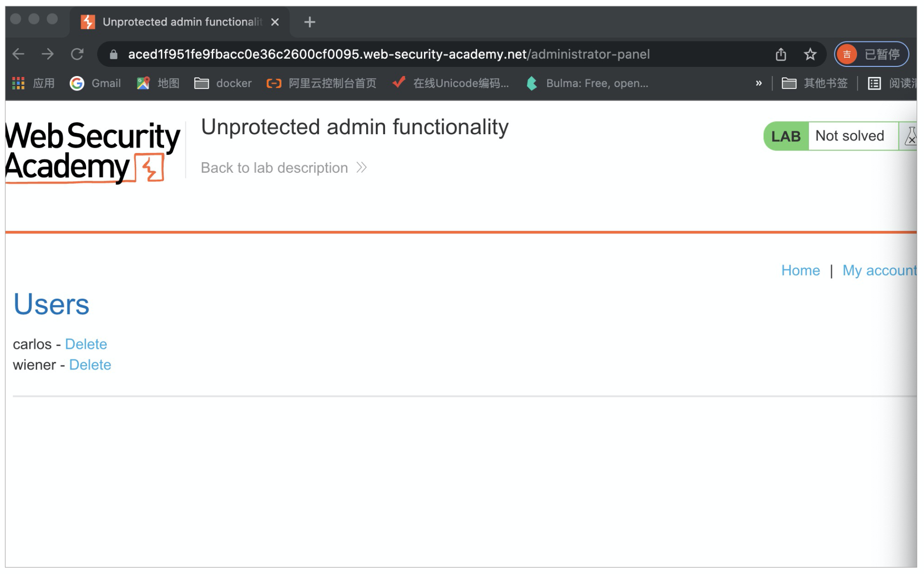
Task: Open the docker bookmarks folder
Action: tap(223, 83)
